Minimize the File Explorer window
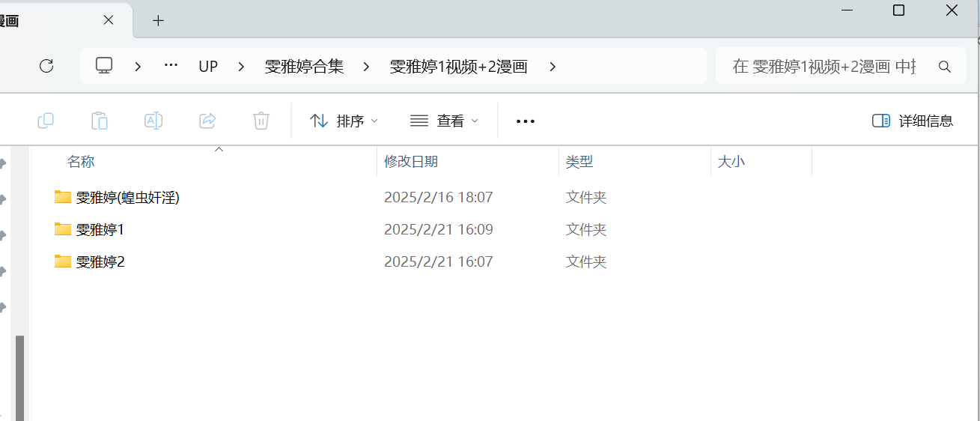 pyautogui.click(x=847, y=10)
